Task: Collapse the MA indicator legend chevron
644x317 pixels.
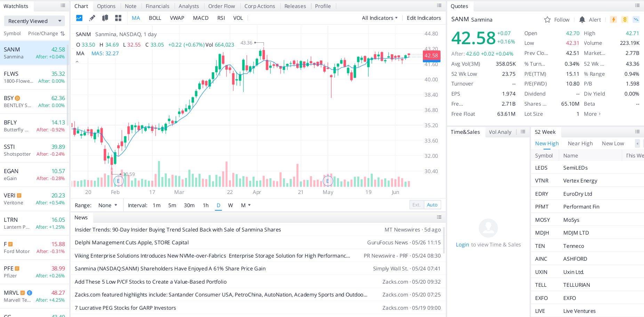Action: pyautogui.click(x=77, y=62)
